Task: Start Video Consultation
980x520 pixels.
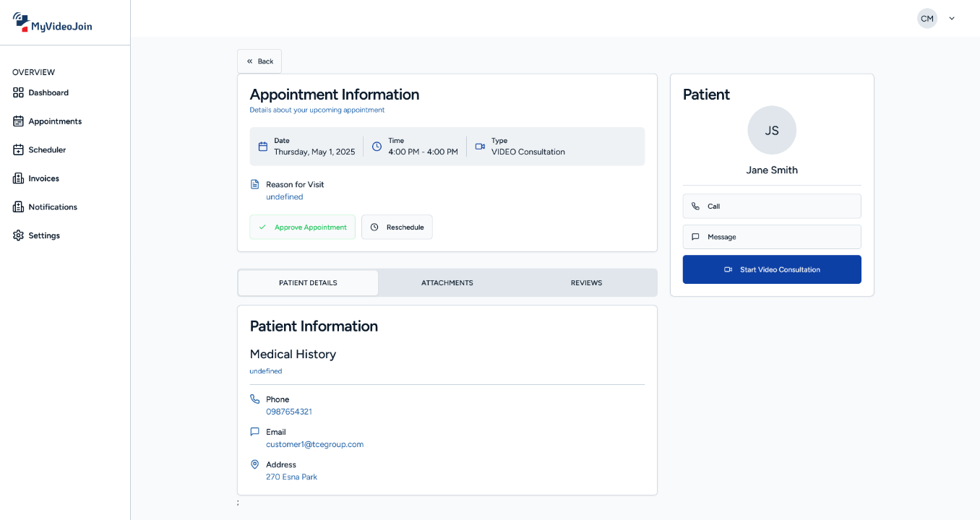Action: tap(772, 269)
